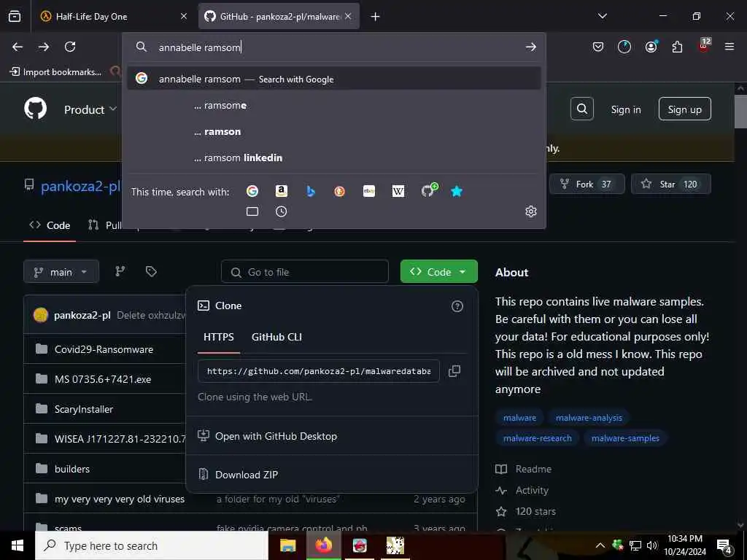Search bookmarks with the star icon
Viewport: 747px width, 560px height.
[x=457, y=191]
